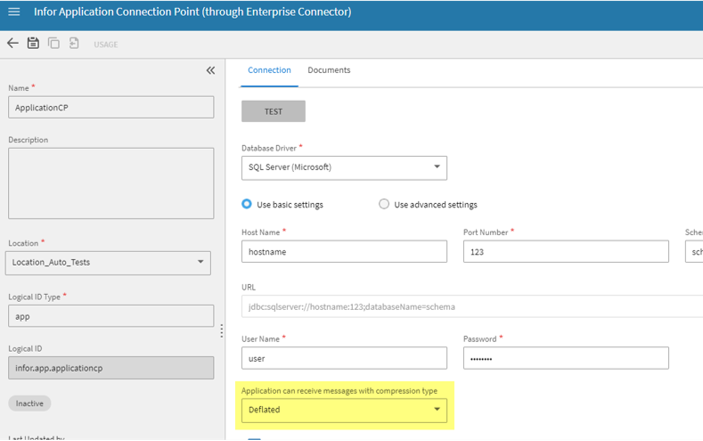
Task: Select Use basic settings radio button
Action: click(x=248, y=205)
